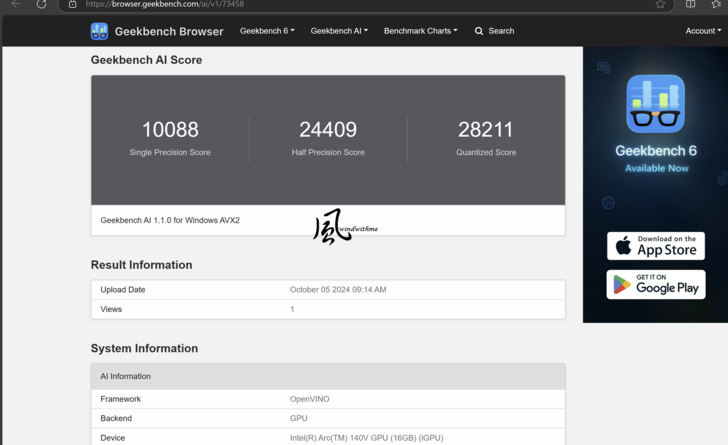Click the browser address bar URL

[x=300, y=4]
